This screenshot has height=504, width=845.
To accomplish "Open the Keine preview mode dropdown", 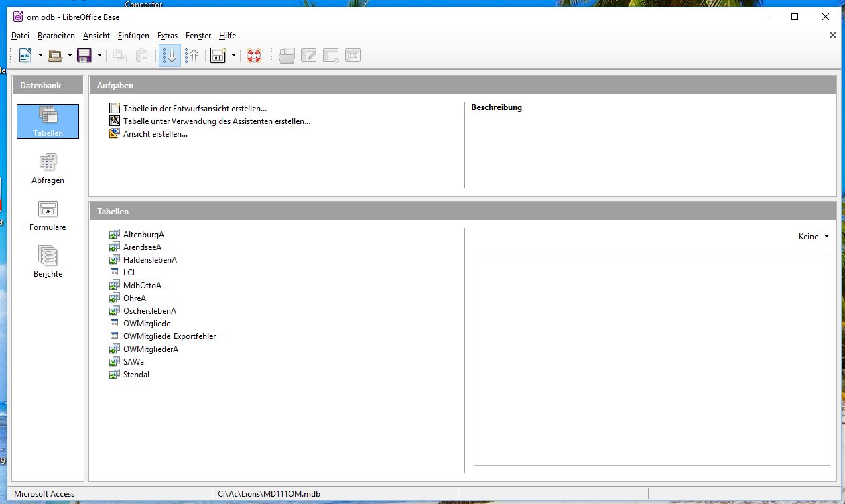I will 814,237.
